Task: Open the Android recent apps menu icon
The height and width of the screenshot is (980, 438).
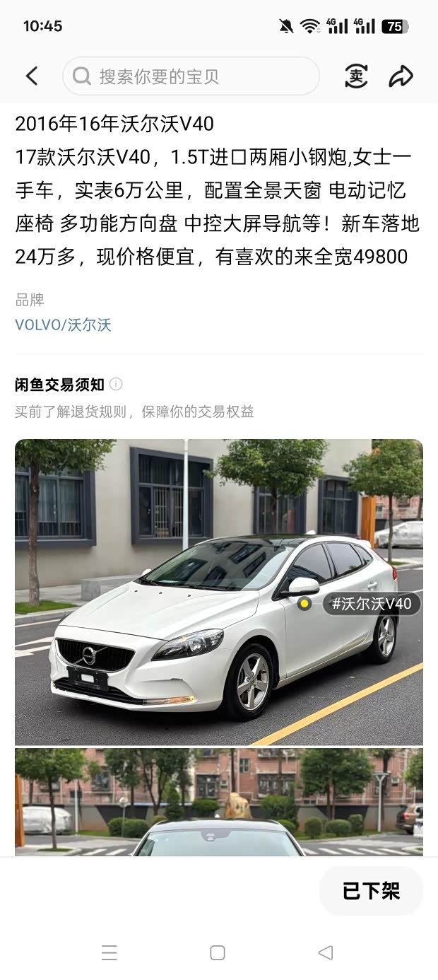Action: 109,952
